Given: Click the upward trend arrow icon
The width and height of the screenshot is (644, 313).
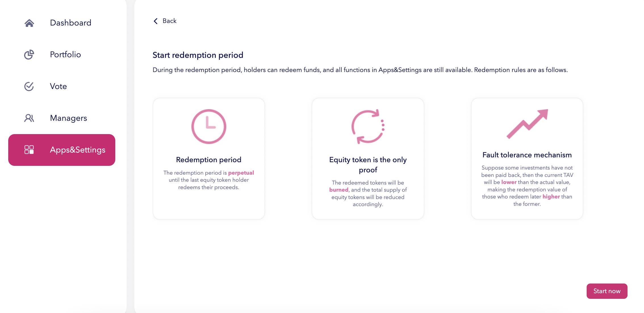Looking at the screenshot, I should (x=527, y=124).
